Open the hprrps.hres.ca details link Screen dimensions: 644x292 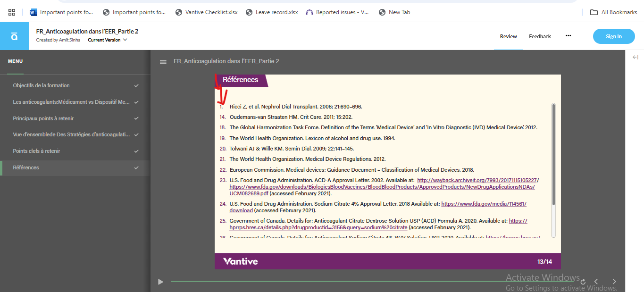(318, 227)
